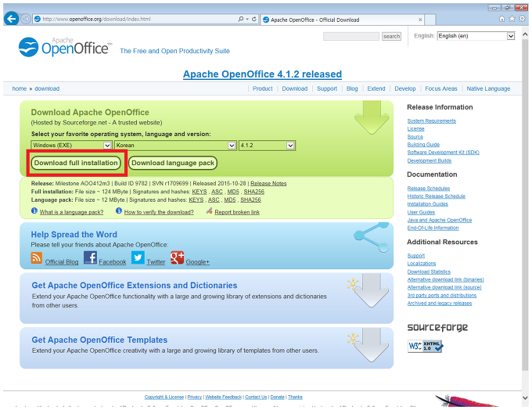This screenshot has height=410, width=532.
Task: Click the language pack MD5 link
Action: point(230,200)
